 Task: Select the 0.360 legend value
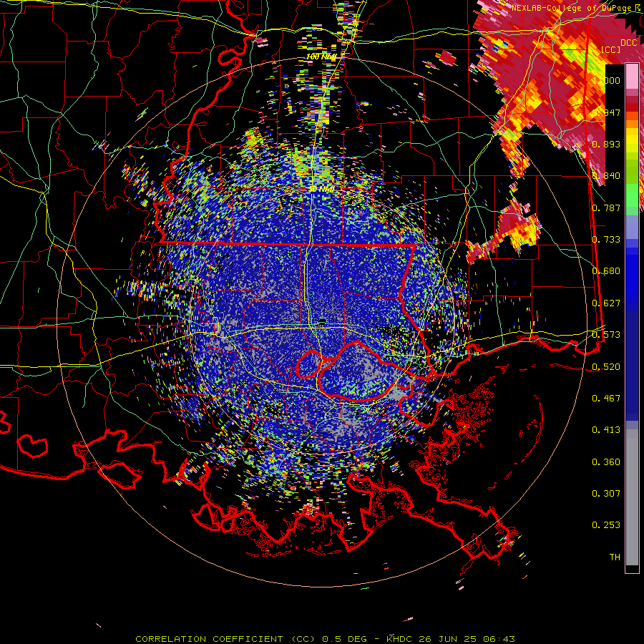(606, 462)
